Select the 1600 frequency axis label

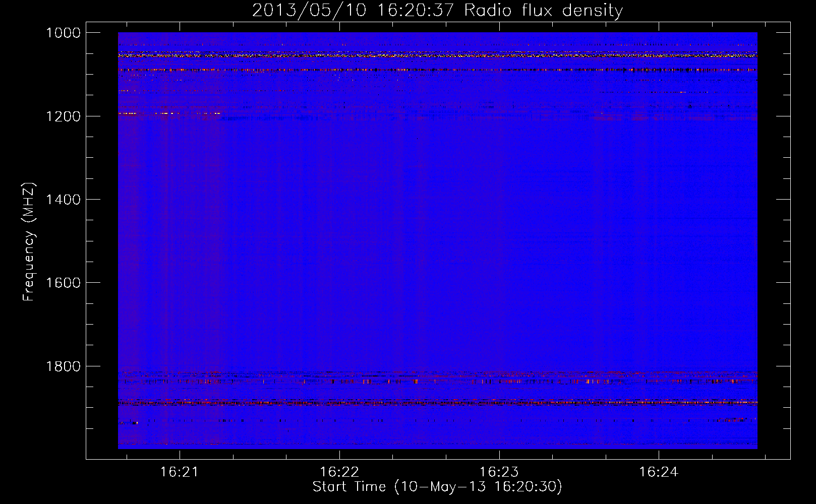63,283
